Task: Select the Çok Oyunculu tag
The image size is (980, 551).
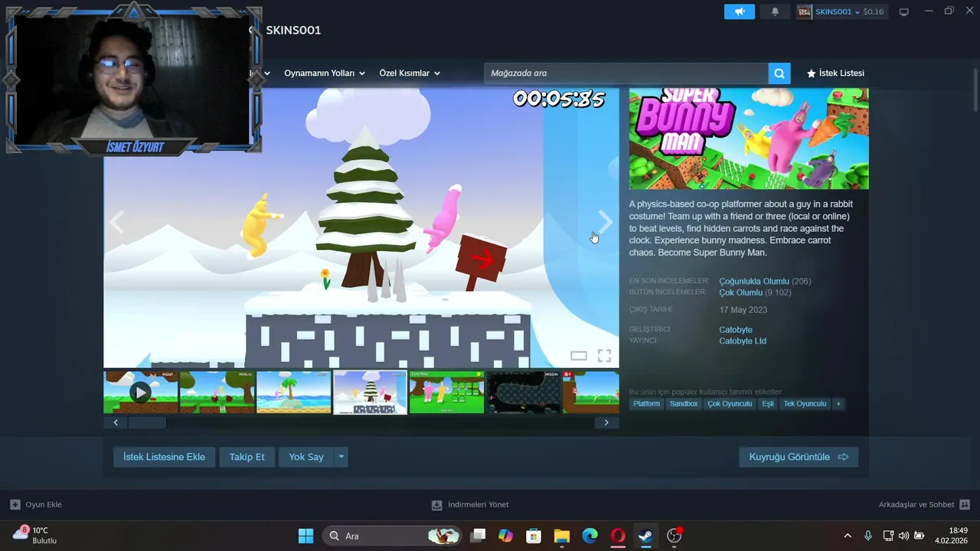Action: 730,403
